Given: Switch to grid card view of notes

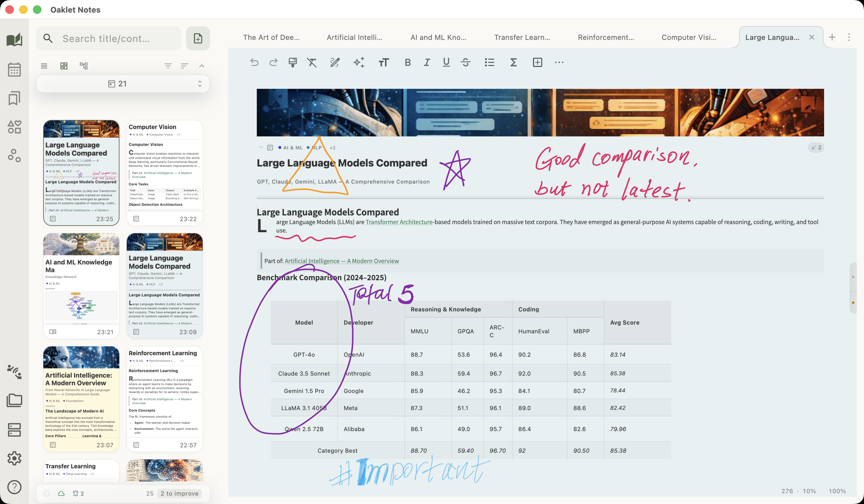Looking at the screenshot, I should click(x=64, y=66).
